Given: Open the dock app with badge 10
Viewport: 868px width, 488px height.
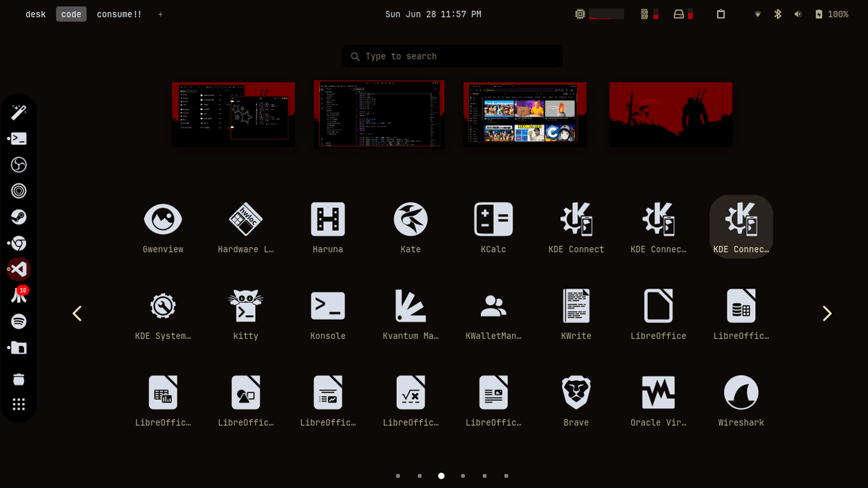Looking at the screenshot, I should 19,295.
